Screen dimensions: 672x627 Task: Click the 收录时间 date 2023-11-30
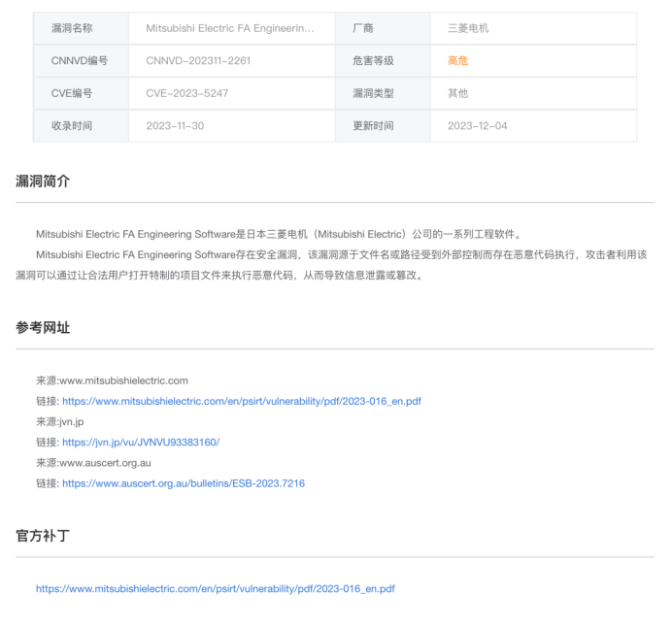click(175, 126)
